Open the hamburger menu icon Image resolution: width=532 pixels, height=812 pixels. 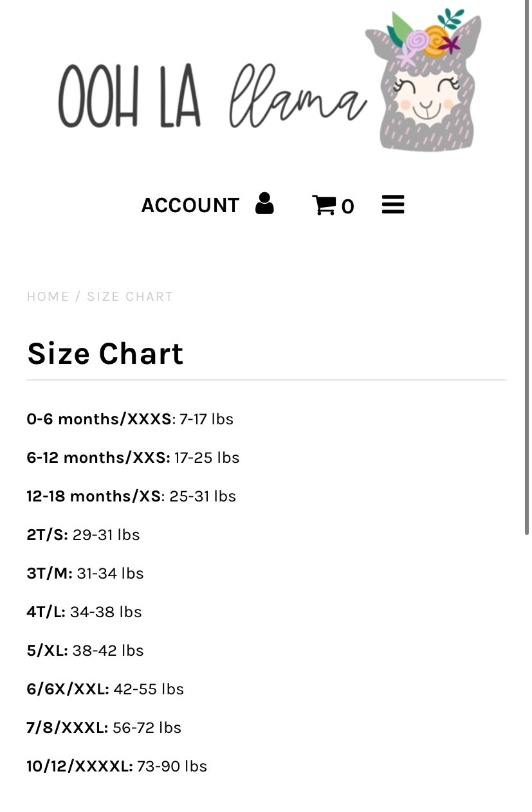point(393,205)
